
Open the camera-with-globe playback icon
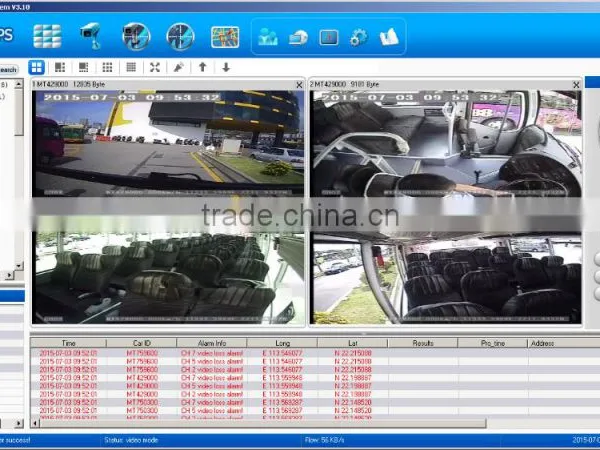point(136,36)
